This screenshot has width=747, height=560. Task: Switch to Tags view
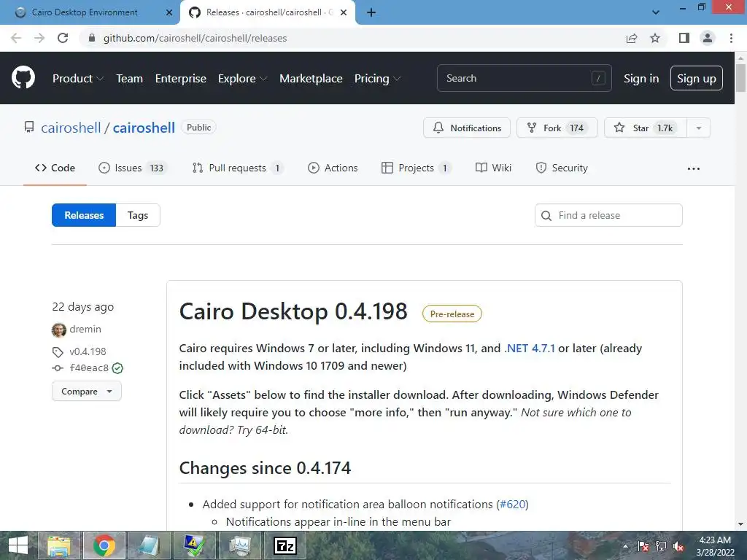pos(138,215)
